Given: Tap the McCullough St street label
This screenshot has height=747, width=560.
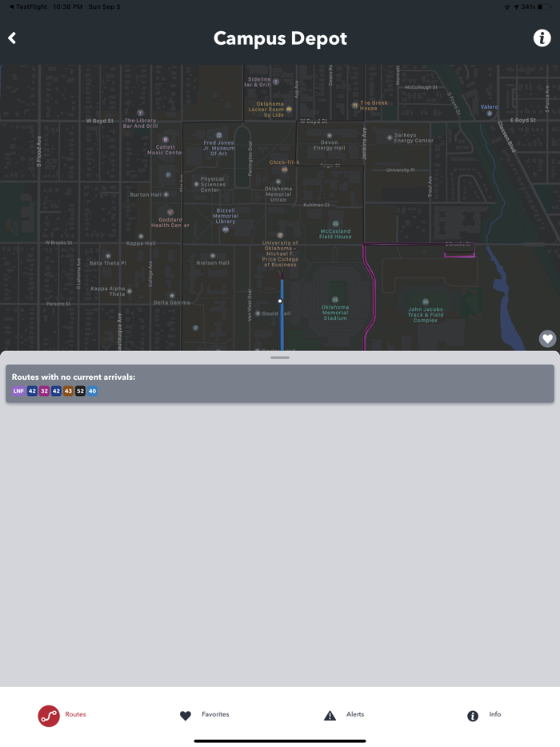Looking at the screenshot, I should pos(421,87).
